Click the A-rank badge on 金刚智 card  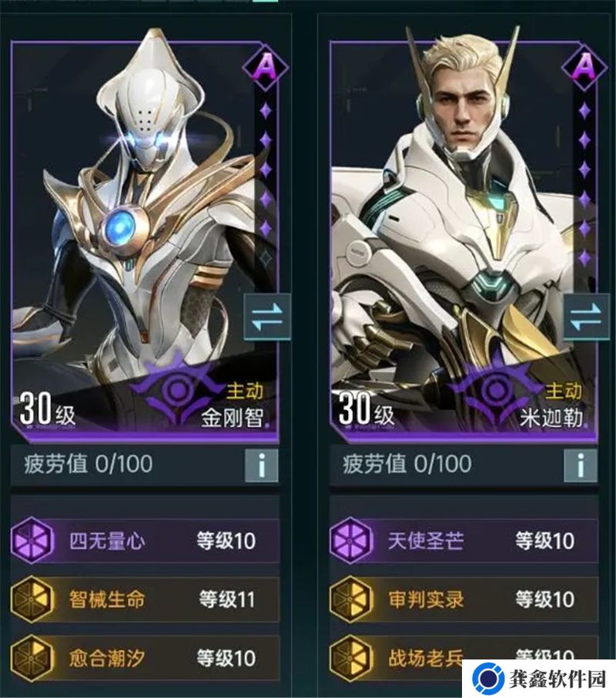point(266,68)
